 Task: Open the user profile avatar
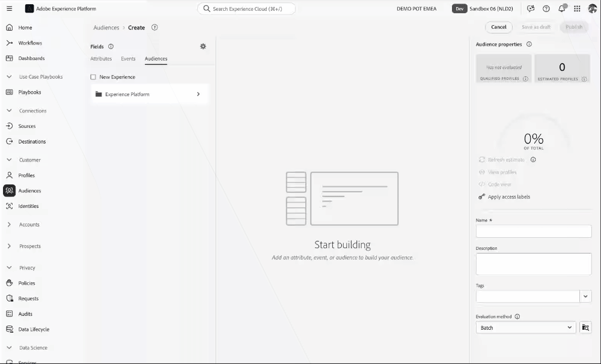click(x=593, y=8)
